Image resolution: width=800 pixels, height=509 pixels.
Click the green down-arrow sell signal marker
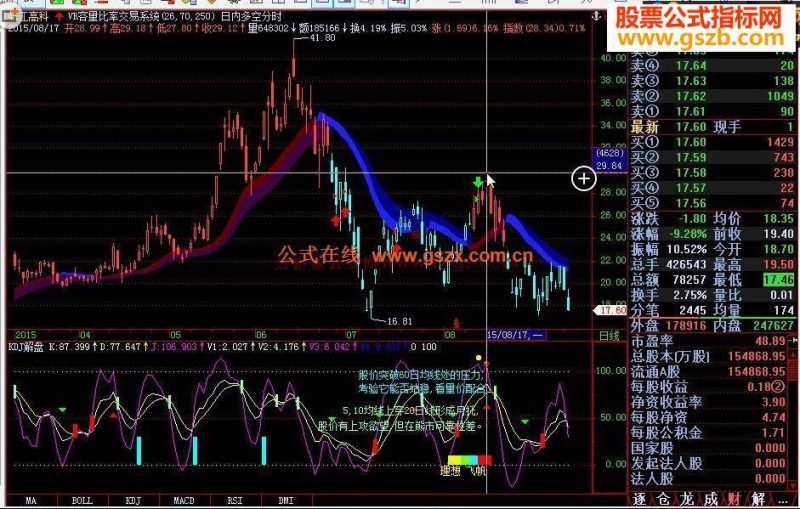478,182
